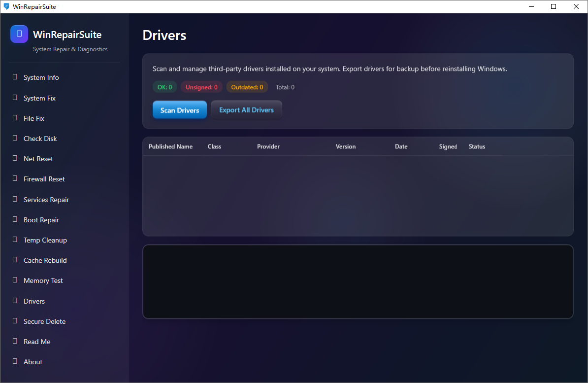Click the Export All Drivers button
The image size is (588, 383).
246,110
